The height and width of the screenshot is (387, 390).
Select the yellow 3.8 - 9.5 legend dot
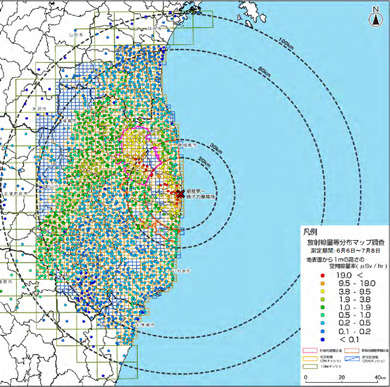pos(322,292)
